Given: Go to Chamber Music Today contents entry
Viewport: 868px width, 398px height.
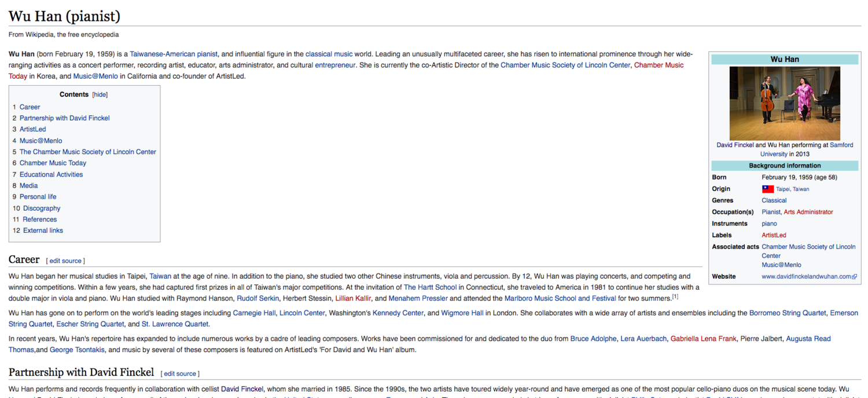Looking at the screenshot, I should click(53, 163).
